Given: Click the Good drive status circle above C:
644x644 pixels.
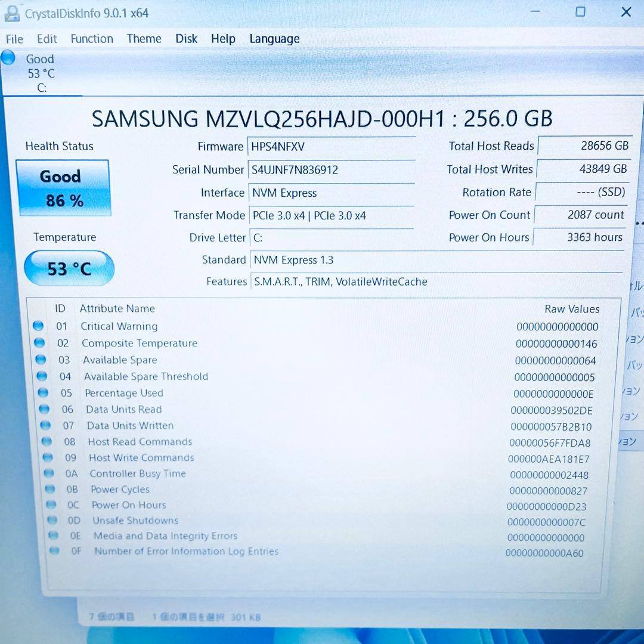Looking at the screenshot, I should pyautogui.click(x=8, y=57).
